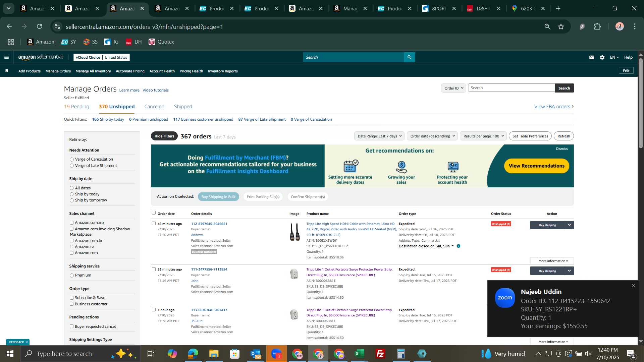Select order 112-8797645-8046651 checkbox
Image resolution: width=644 pixels, height=362 pixels.
[154, 224]
